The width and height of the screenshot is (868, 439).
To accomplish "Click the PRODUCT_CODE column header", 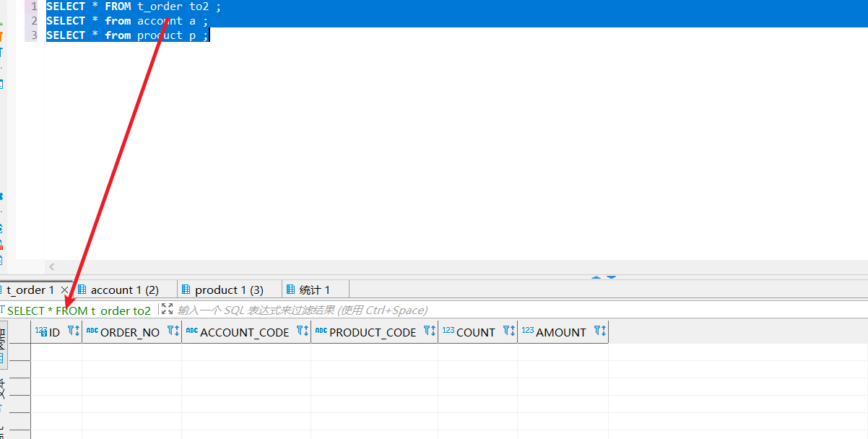I will pos(373,332).
